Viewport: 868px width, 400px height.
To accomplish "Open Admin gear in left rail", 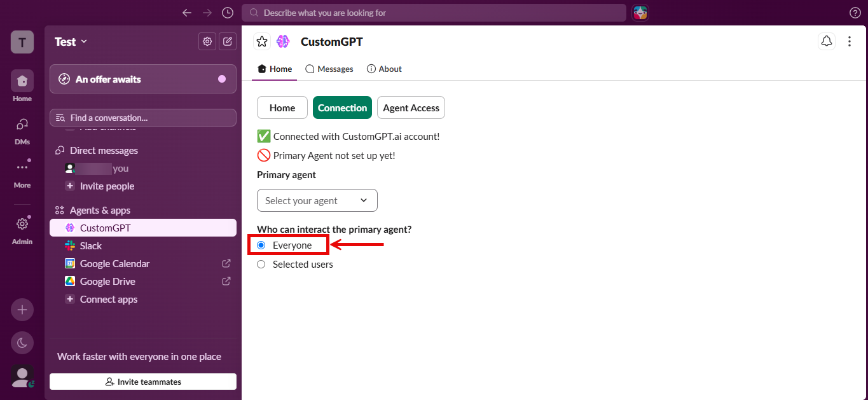I will pyautogui.click(x=22, y=230).
